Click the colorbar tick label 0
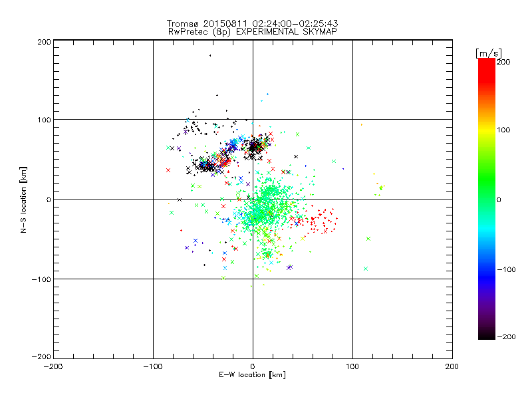This screenshot has height=399, width=532. point(499,199)
